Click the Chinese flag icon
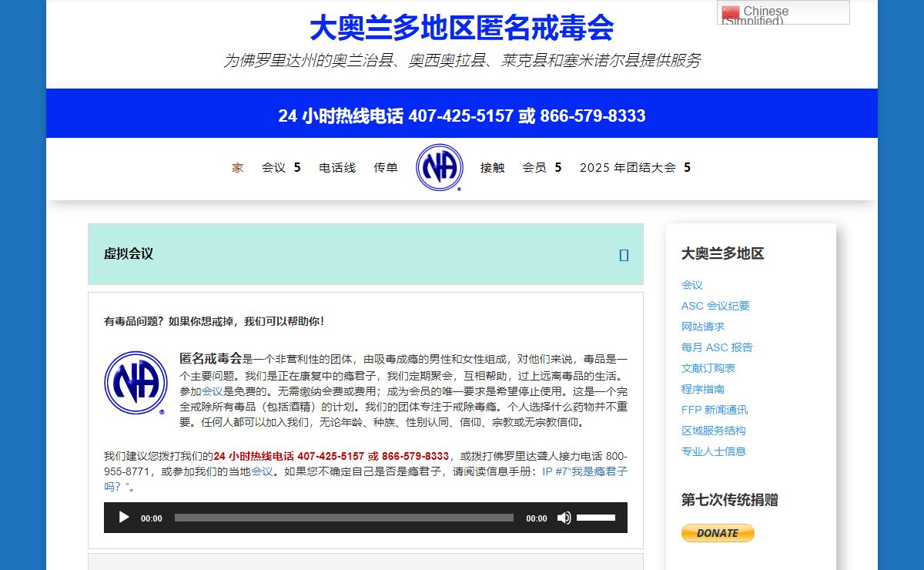The width and height of the screenshot is (924, 570). click(731, 12)
